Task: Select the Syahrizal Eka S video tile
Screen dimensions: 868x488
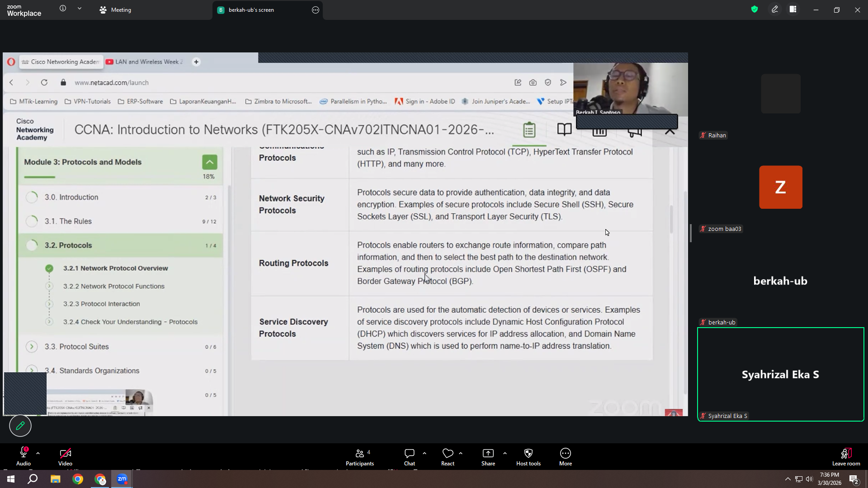Action: (x=781, y=375)
